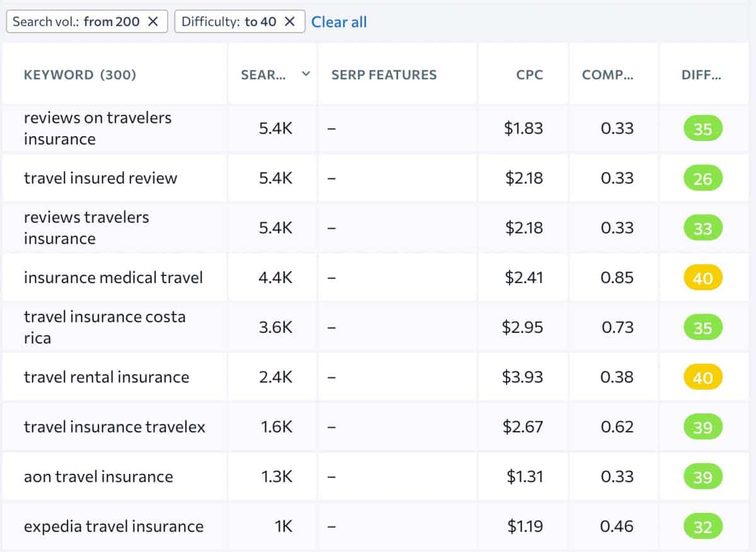Click the sort chevron on the SEAR... column

coord(305,74)
